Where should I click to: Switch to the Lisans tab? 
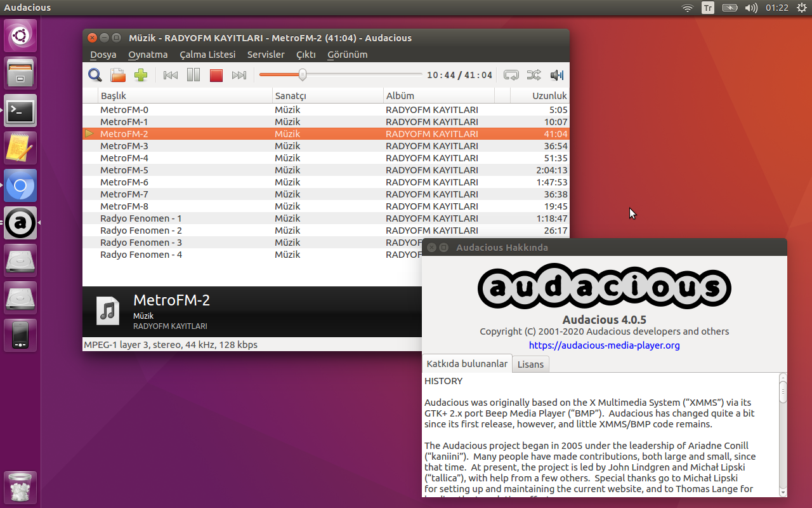tap(530, 364)
